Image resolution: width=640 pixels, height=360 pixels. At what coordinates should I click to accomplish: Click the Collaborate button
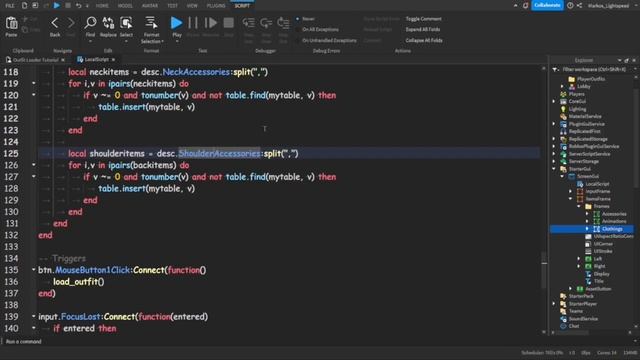[x=547, y=5]
